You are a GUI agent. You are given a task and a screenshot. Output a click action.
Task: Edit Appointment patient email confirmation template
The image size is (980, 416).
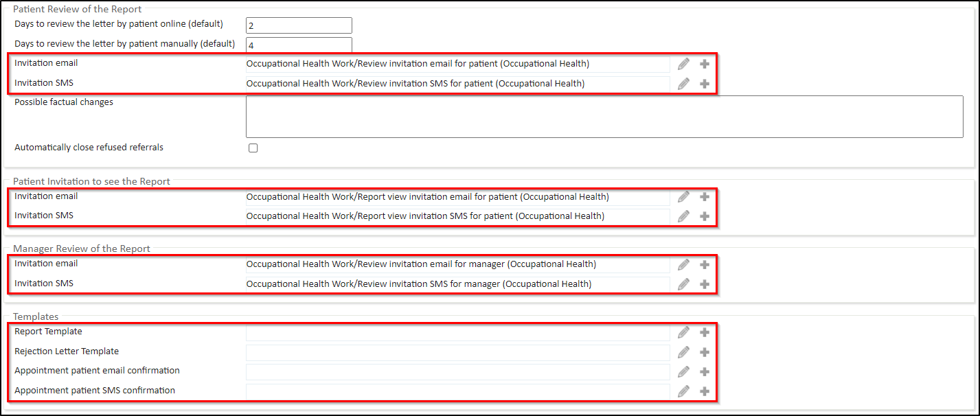(x=683, y=371)
